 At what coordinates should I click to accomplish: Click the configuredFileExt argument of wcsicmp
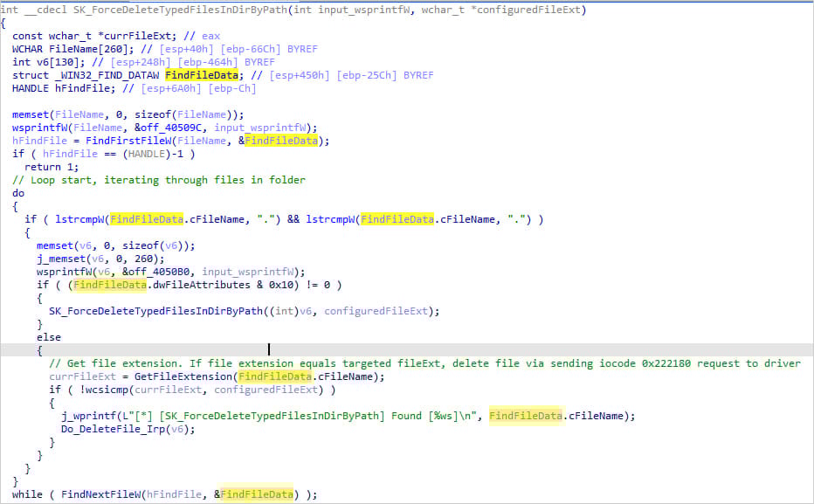pyautogui.click(x=266, y=390)
